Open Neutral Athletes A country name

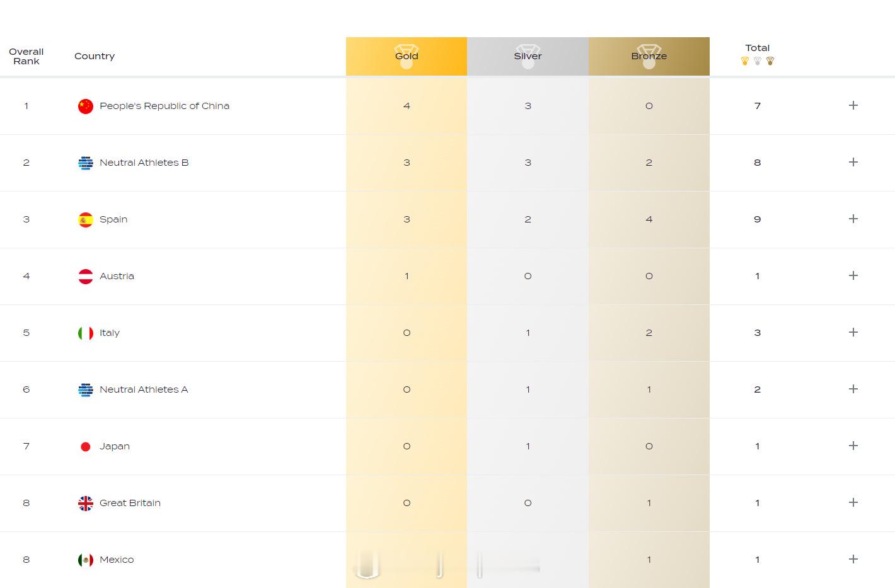click(x=144, y=389)
